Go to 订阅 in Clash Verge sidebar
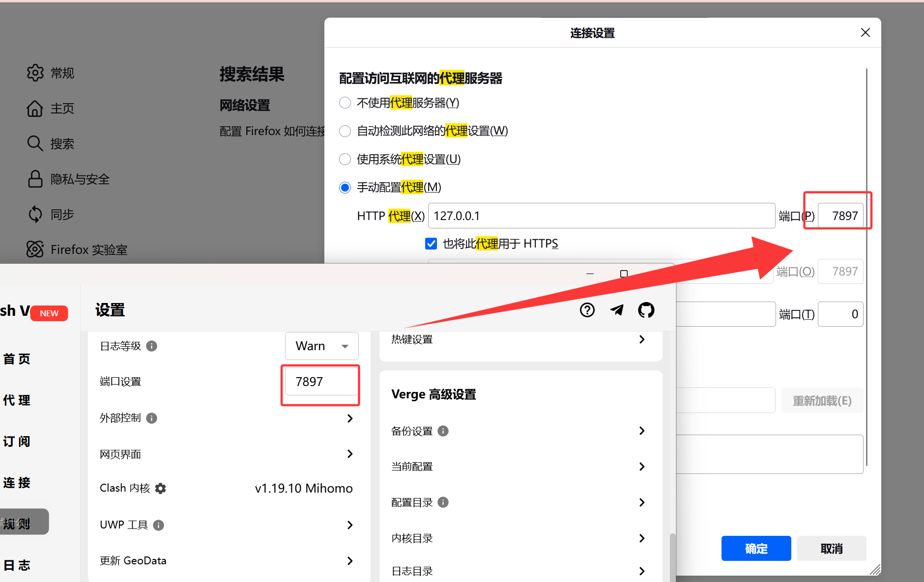Image resolution: width=924 pixels, height=582 pixels. (17, 442)
